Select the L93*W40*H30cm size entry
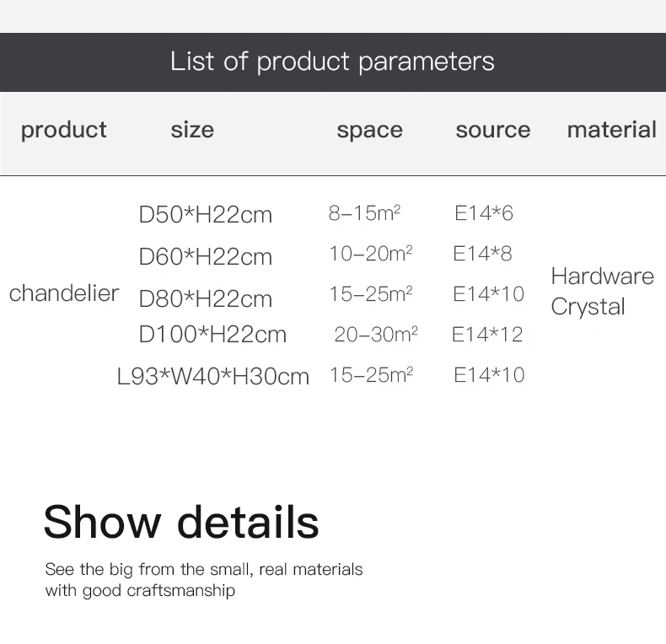The image size is (666, 644). (x=213, y=376)
